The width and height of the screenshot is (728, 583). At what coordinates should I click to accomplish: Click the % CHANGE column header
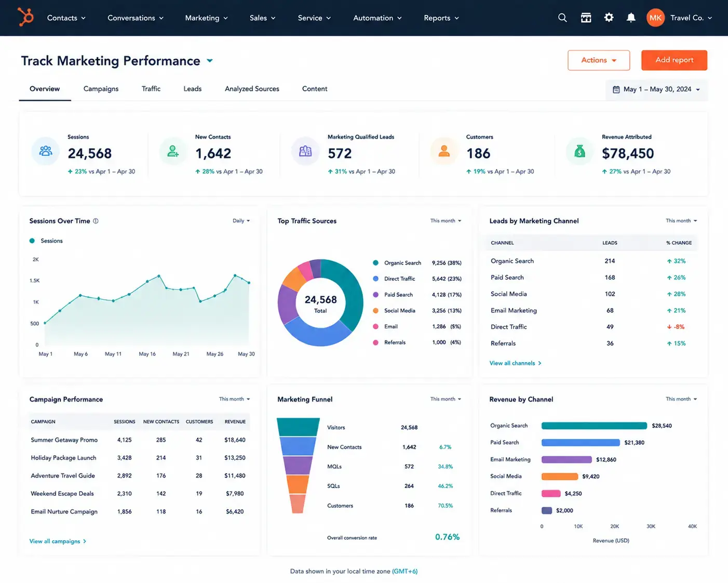(679, 243)
